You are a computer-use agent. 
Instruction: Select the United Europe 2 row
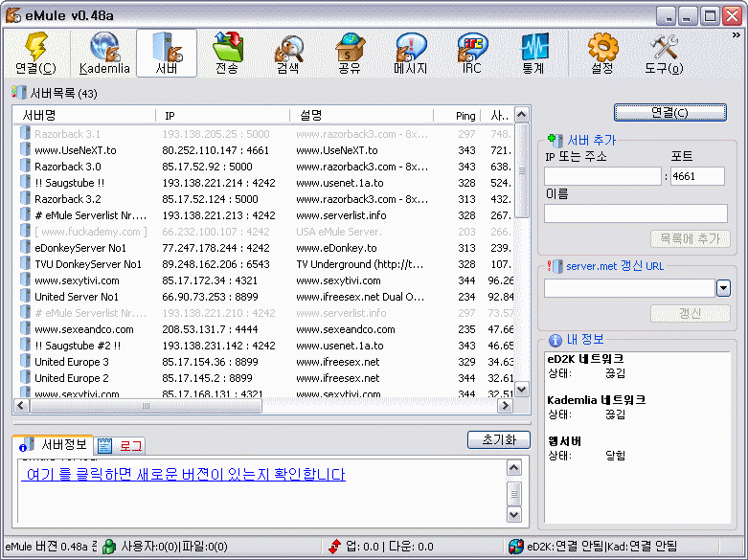coord(263,378)
